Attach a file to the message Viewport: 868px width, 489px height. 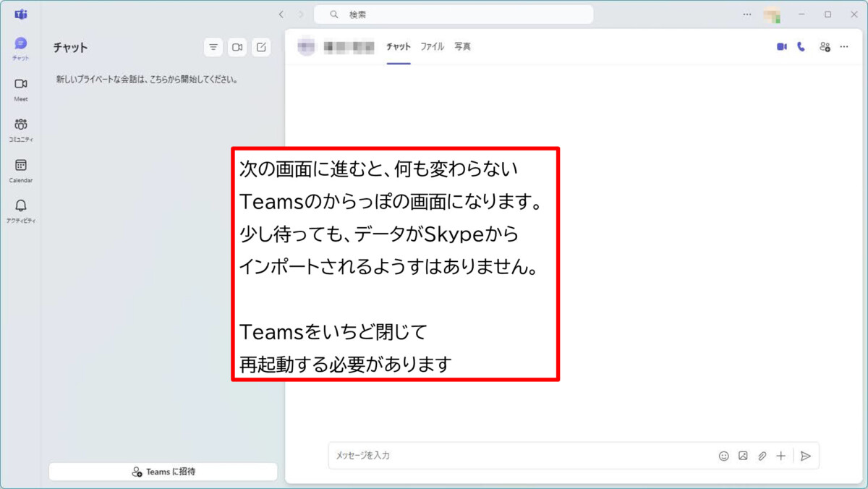[x=762, y=456]
